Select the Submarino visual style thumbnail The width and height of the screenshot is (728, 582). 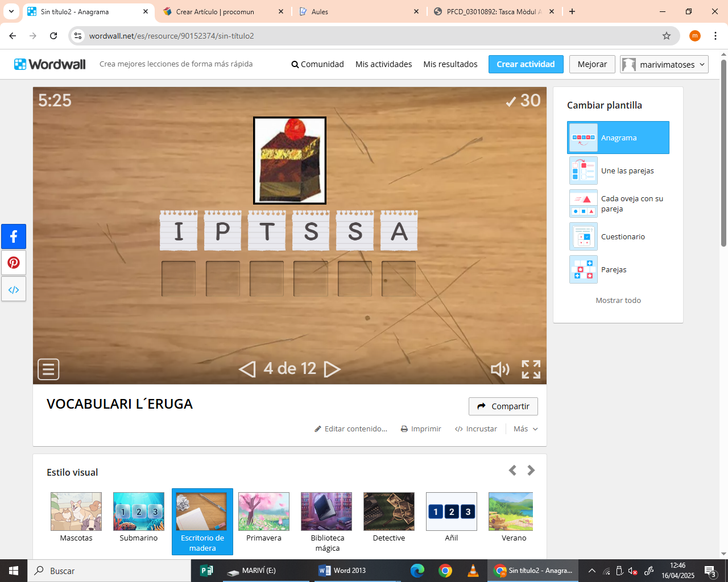pyautogui.click(x=138, y=512)
